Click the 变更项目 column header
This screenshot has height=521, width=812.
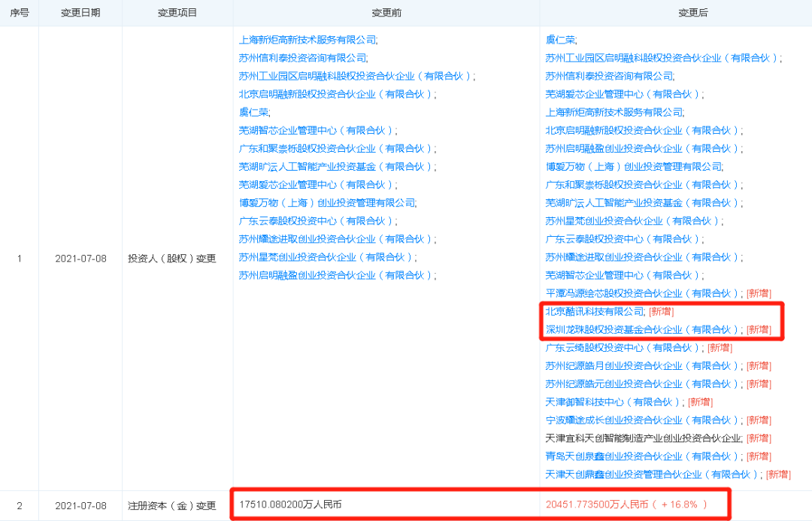tap(177, 14)
